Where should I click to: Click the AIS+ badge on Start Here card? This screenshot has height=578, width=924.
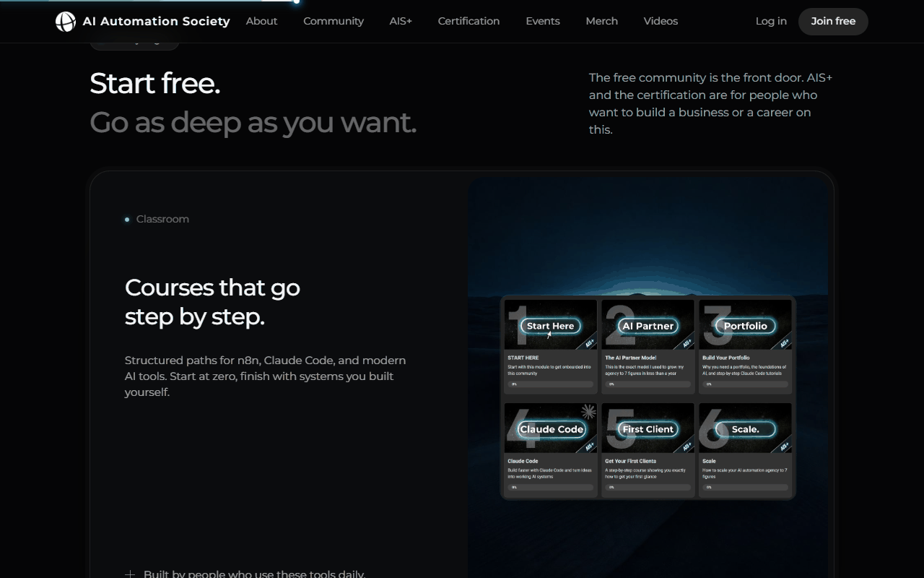click(590, 343)
